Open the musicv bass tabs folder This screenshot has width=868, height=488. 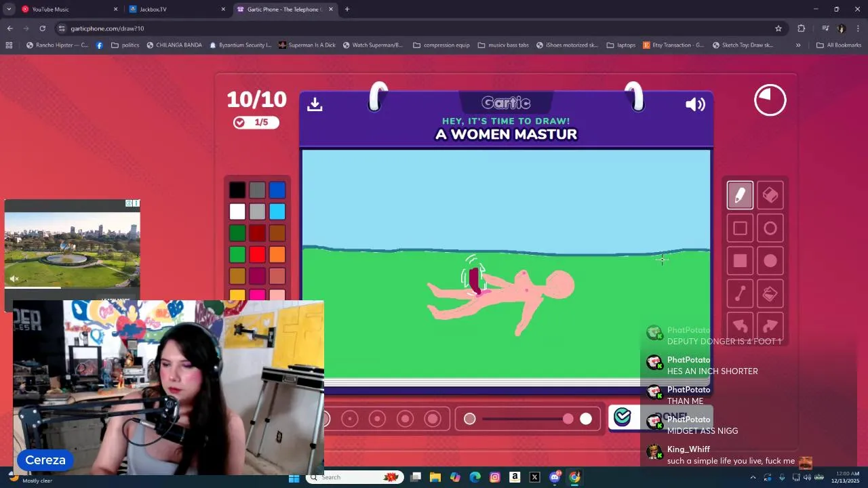click(x=503, y=45)
